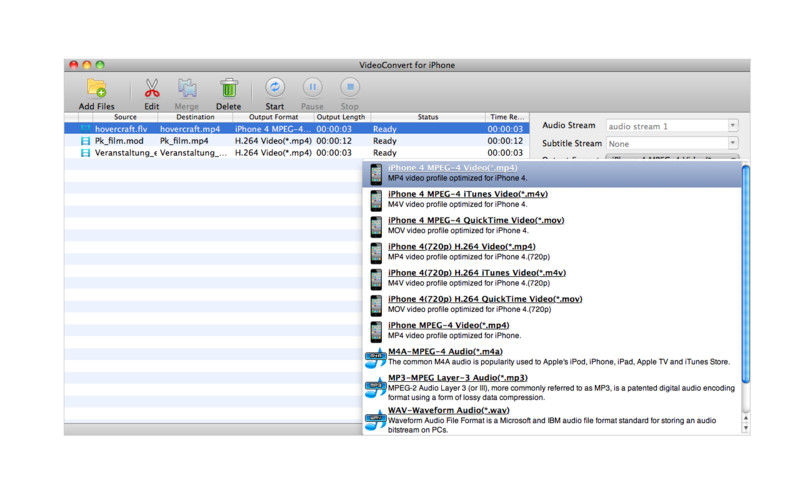Screen dimensions: 800x500
Task: Click the Delete trash can icon
Action: click(x=229, y=88)
